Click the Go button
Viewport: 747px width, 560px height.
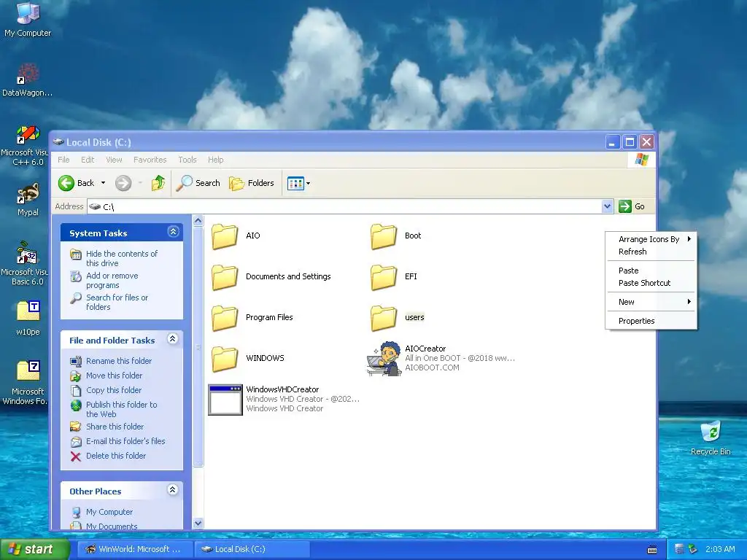pyautogui.click(x=632, y=206)
